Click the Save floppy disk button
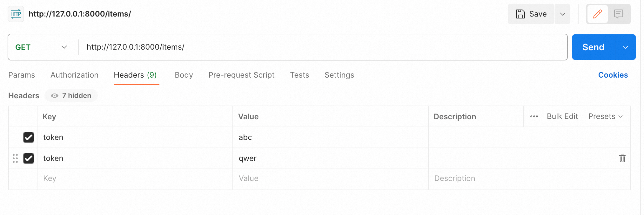 [531, 14]
